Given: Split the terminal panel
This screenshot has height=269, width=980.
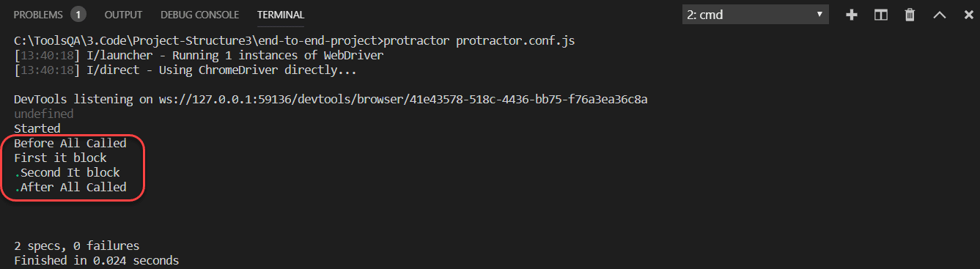Looking at the screenshot, I should (x=881, y=15).
